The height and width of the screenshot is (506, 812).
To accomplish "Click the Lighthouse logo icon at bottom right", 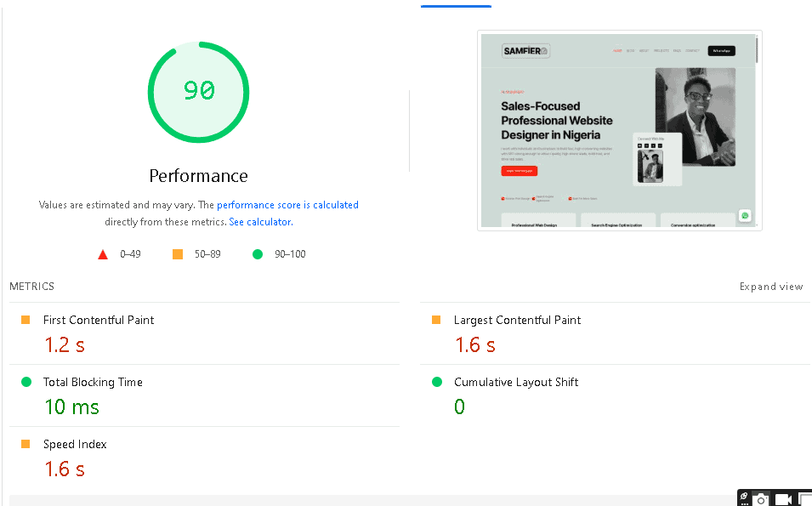I will point(744,496).
